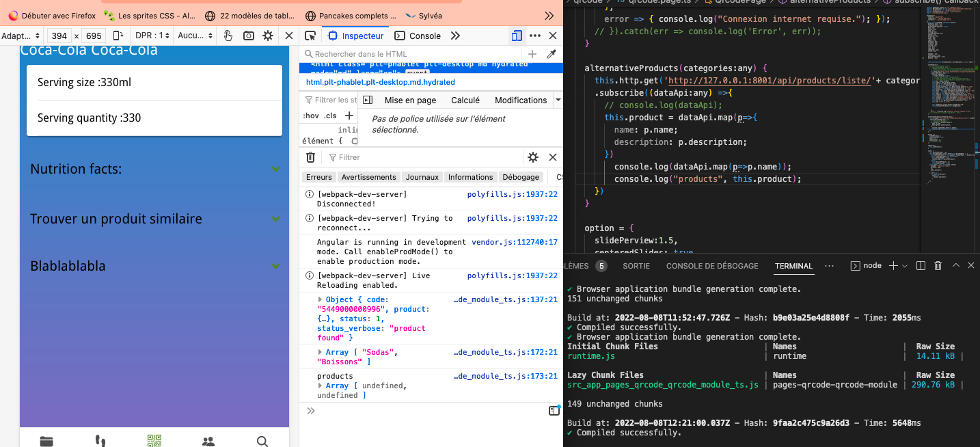The image size is (980, 447).
Task: Expand the logged Object with code 5449000000996
Action: tap(321, 300)
